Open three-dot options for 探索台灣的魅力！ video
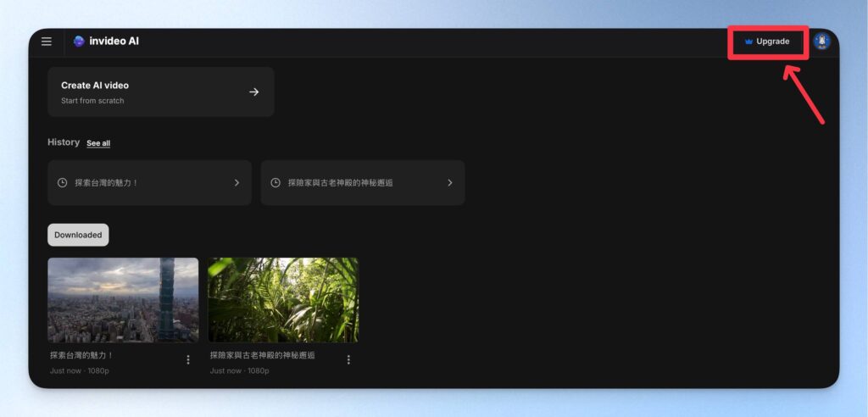 187,359
